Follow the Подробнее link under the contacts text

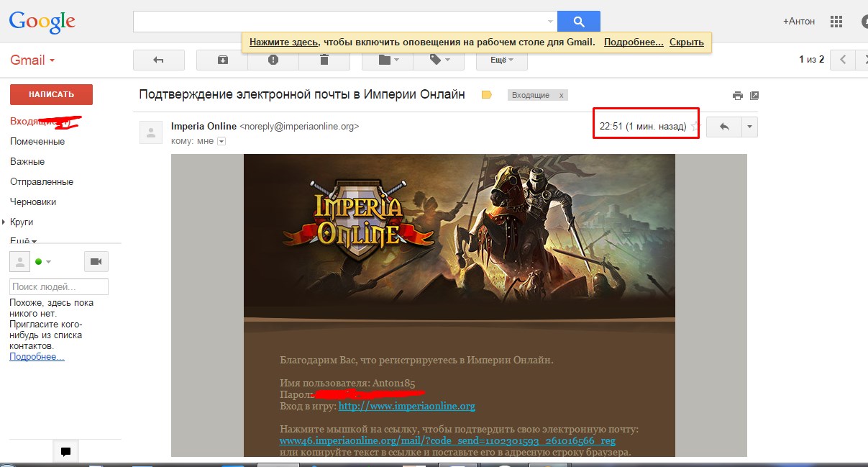click(x=37, y=356)
